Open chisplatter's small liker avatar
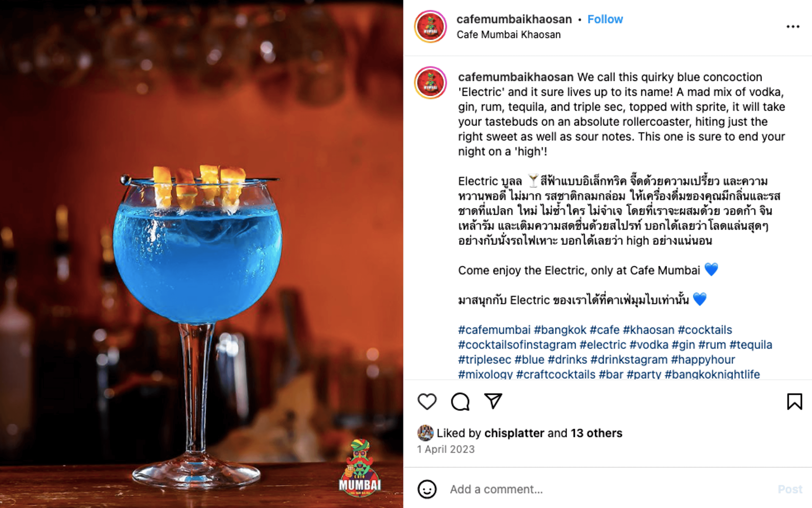The height and width of the screenshot is (508, 812). point(425,433)
